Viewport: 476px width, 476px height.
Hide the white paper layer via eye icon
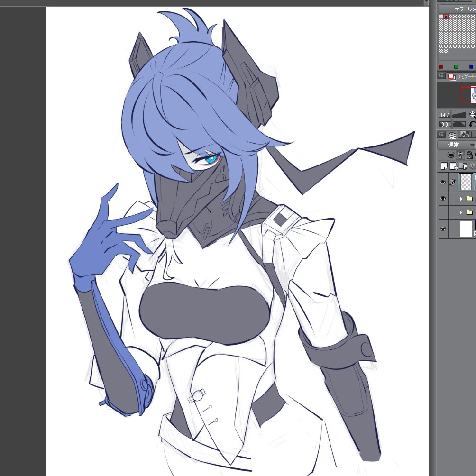click(443, 229)
